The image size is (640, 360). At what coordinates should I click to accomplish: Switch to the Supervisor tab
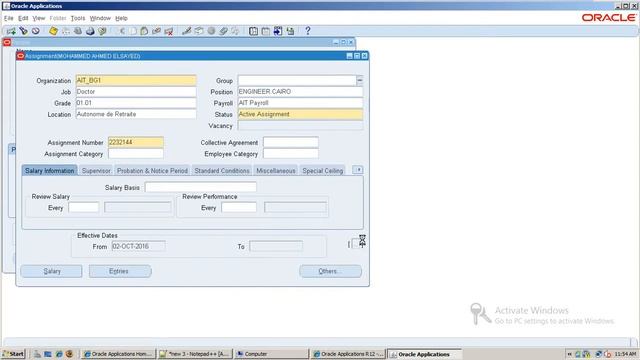click(x=96, y=171)
